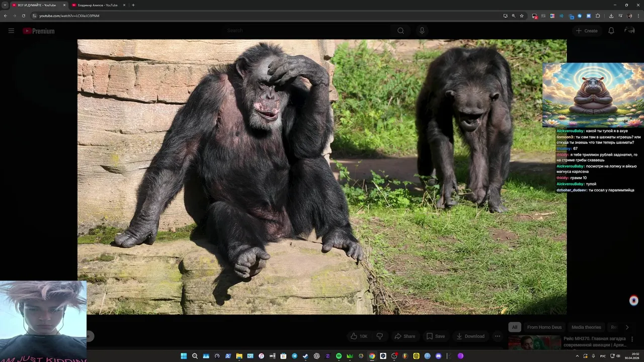Viewport: 644px width, 362px height.
Task: Open Steam from the taskbar
Action: tap(305, 356)
